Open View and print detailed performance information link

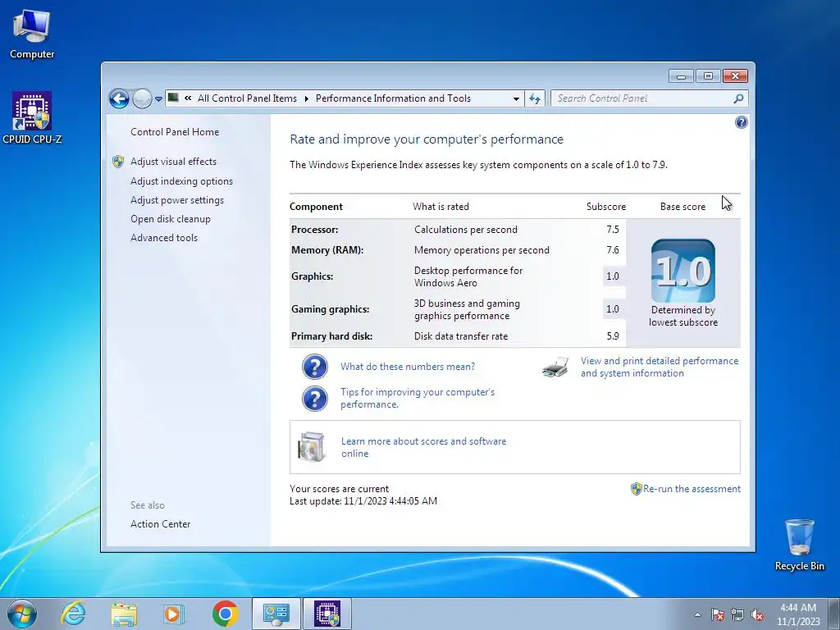(660, 367)
